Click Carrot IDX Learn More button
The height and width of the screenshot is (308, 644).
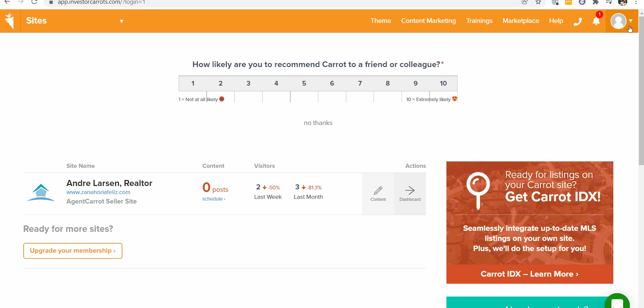[x=530, y=274]
